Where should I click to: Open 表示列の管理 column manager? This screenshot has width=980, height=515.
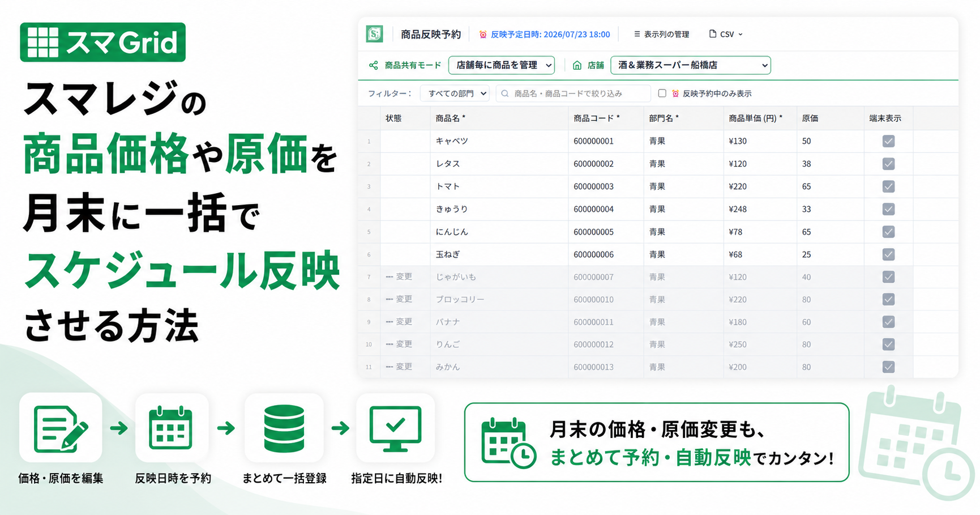pos(661,35)
